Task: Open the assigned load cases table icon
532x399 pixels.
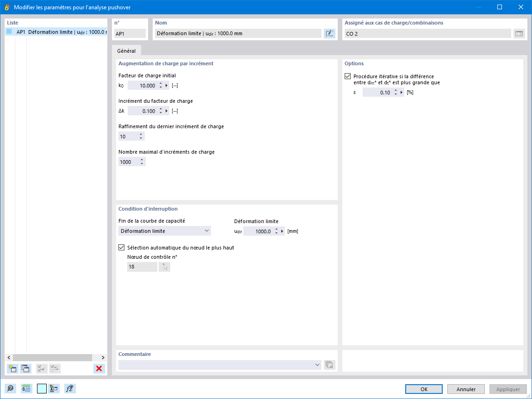Action: pyautogui.click(x=519, y=33)
